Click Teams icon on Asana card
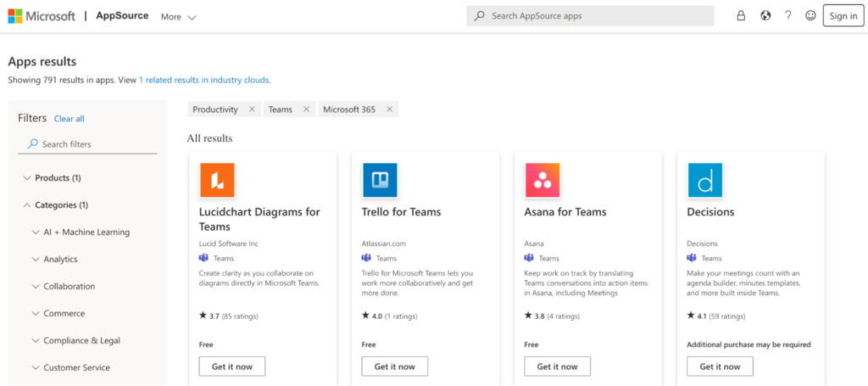 tap(529, 258)
